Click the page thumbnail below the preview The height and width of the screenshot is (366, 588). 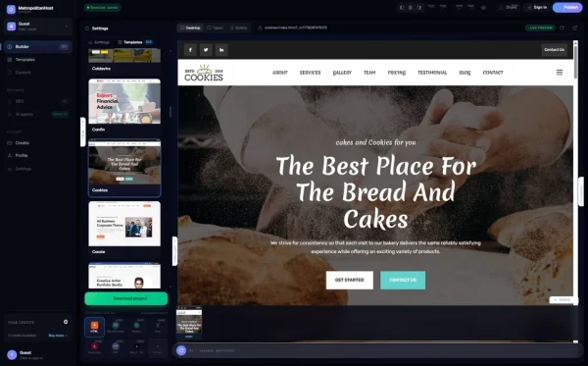189,323
